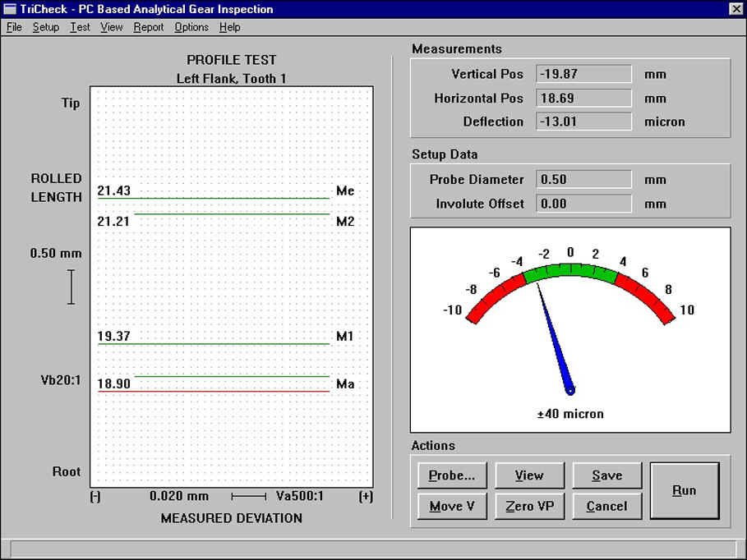Click the [-] axis end marker

tap(95, 497)
